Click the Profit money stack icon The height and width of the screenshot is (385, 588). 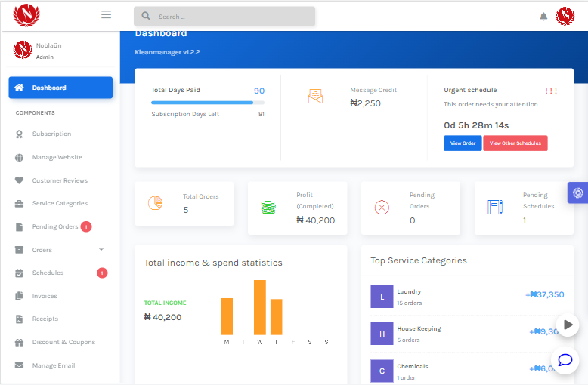pos(268,207)
